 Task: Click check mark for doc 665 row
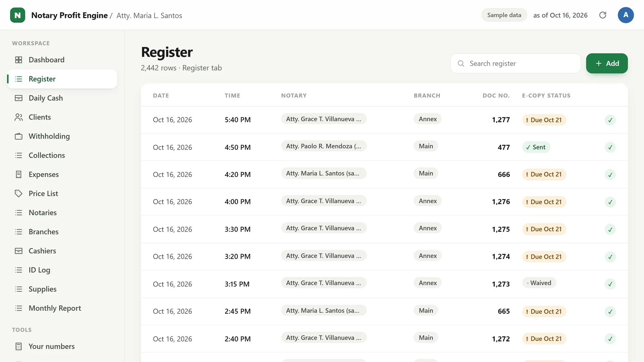[x=610, y=312]
